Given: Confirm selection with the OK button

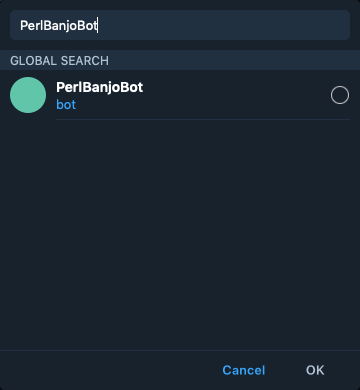Looking at the screenshot, I should click(315, 370).
